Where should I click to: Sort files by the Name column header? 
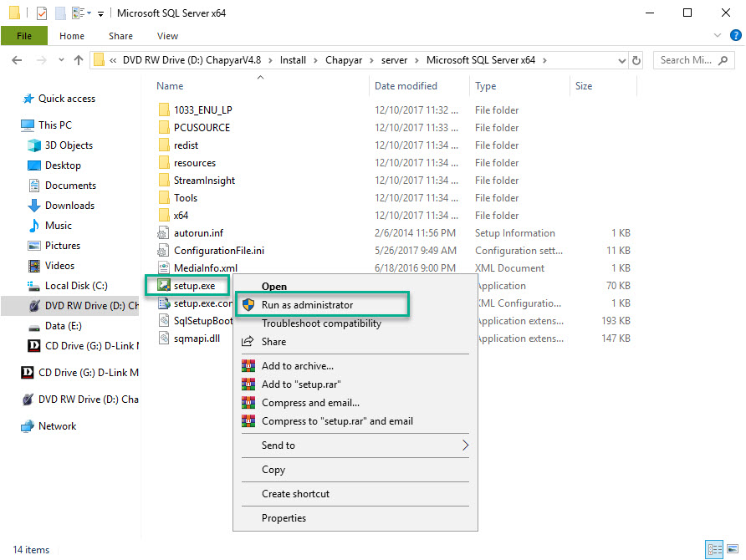click(x=170, y=86)
